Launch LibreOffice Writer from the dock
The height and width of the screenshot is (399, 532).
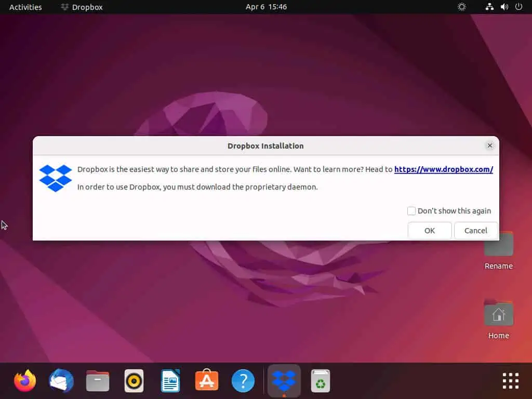click(x=170, y=381)
